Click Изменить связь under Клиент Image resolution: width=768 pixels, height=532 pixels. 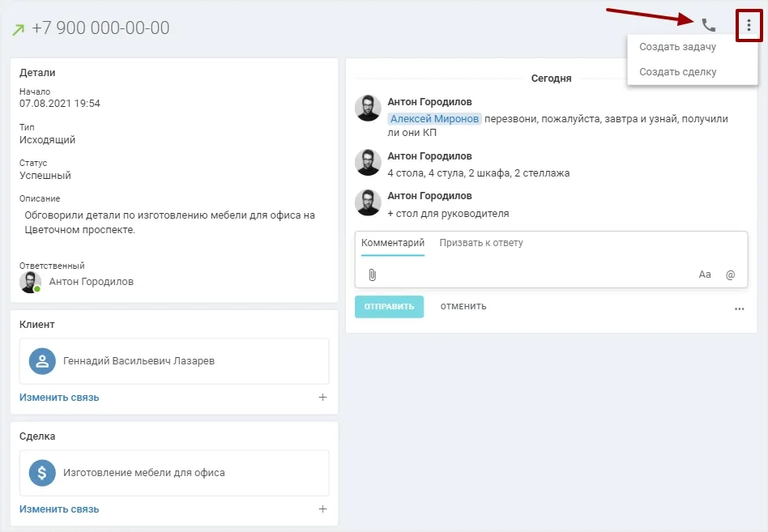click(59, 398)
